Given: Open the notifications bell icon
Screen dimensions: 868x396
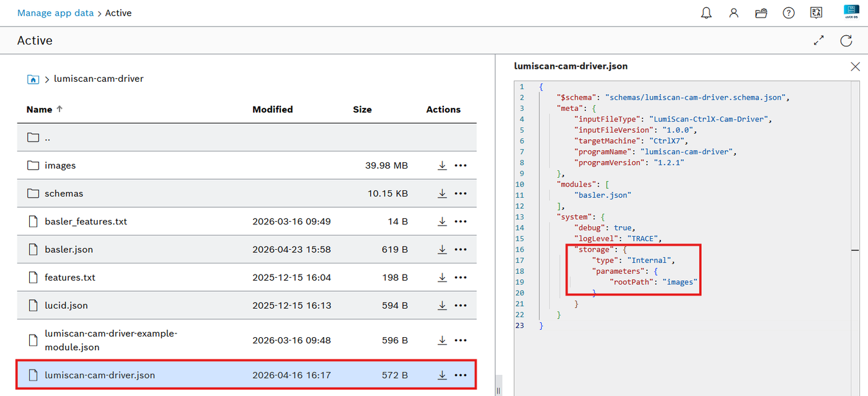Looking at the screenshot, I should 706,13.
